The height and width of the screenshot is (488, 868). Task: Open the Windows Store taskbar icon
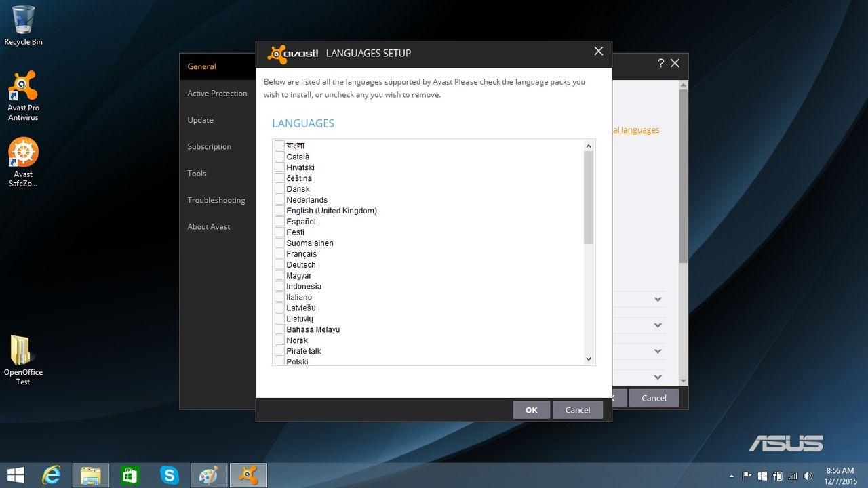coord(130,475)
